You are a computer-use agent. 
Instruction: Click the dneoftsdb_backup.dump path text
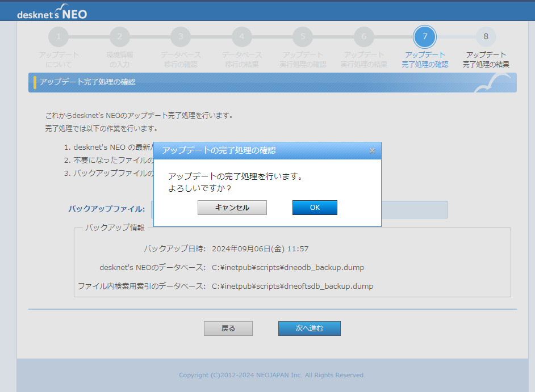click(x=292, y=286)
